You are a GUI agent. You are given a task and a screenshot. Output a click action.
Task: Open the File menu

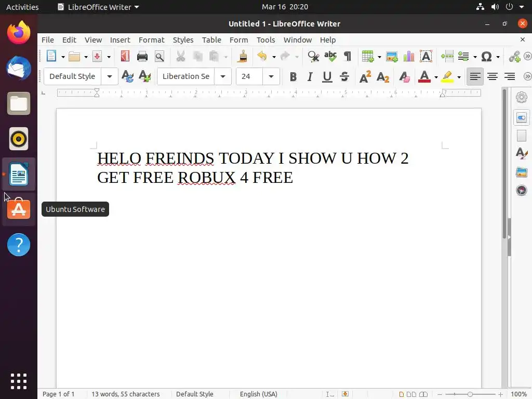click(47, 39)
